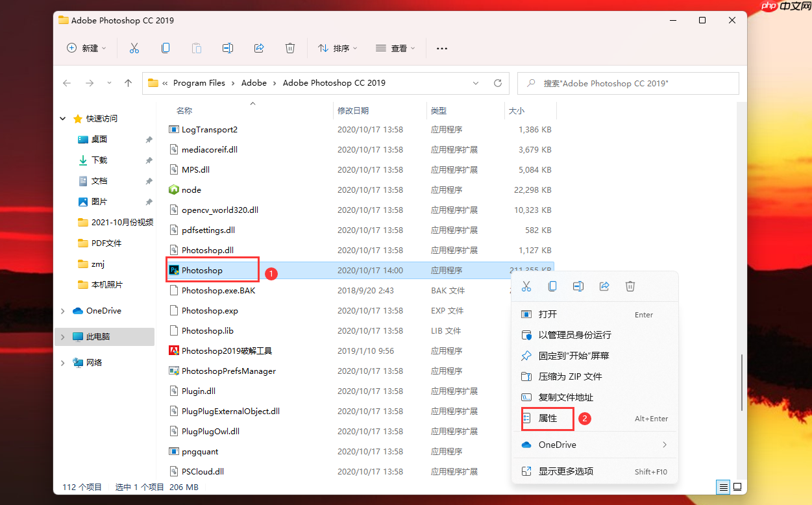Viewport: 812px width, 505px height.
Task: Open the 排序 dropdown
Action: pyautogui.click(x=338, y=48)
